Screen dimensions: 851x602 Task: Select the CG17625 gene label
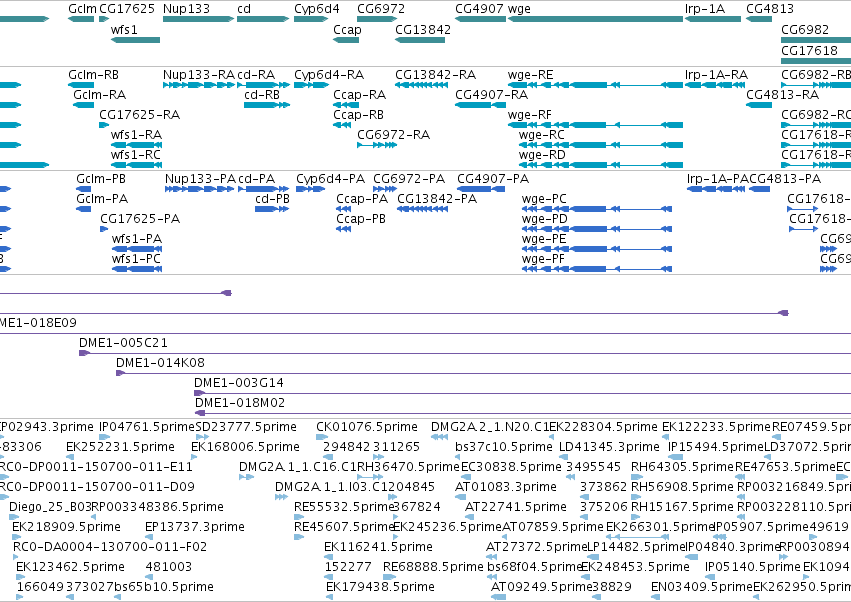(127, 9)
